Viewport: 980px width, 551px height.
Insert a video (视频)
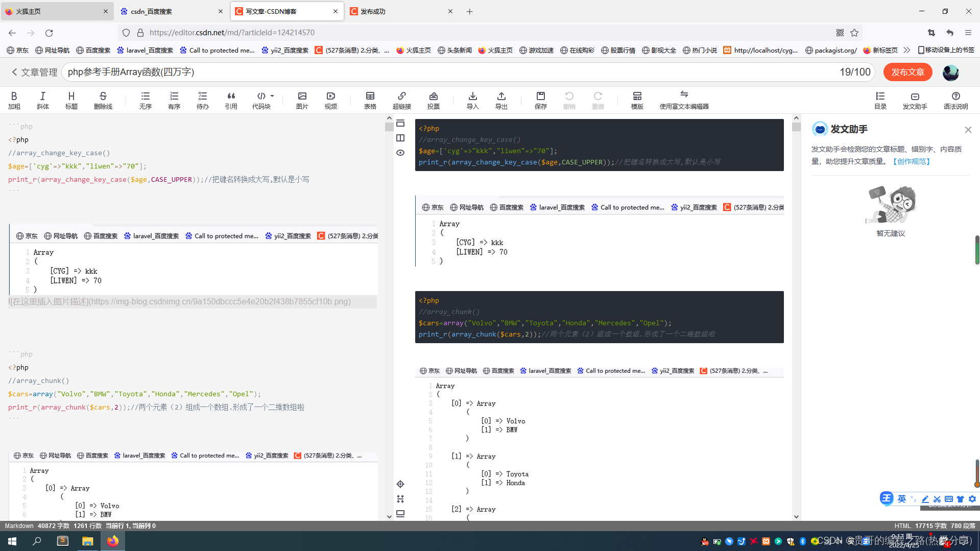(x=331, y=100)
